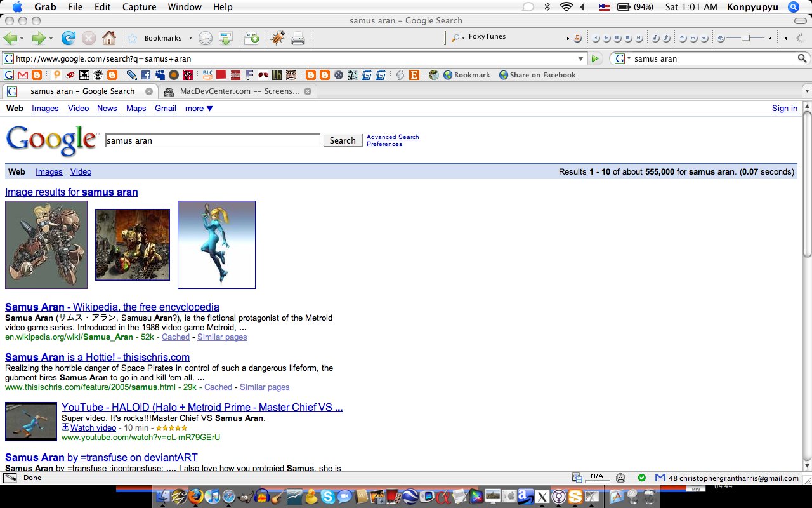Click the green check icon in the status bar
The width and height of the screenshot is (812, 508).
tap(642, 478)
